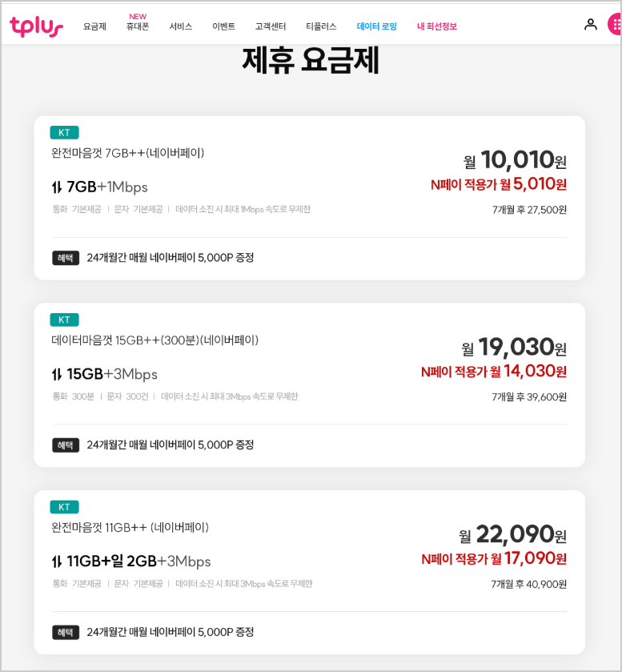Click data arrows icon beside 15GB+3Mbps
The width and height of the screenshot is (622, 672).
(57, 374)
